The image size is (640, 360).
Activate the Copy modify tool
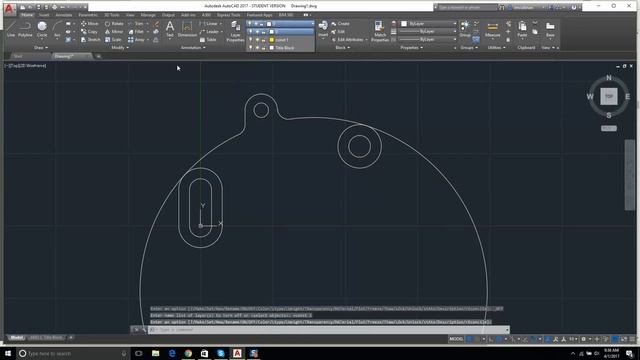click(89, 31)
